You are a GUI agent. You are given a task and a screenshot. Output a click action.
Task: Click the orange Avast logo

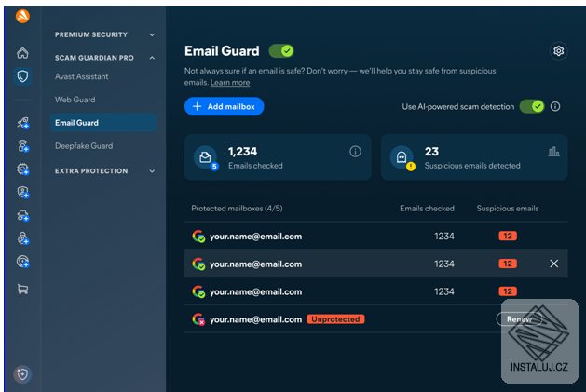point(22,17)
